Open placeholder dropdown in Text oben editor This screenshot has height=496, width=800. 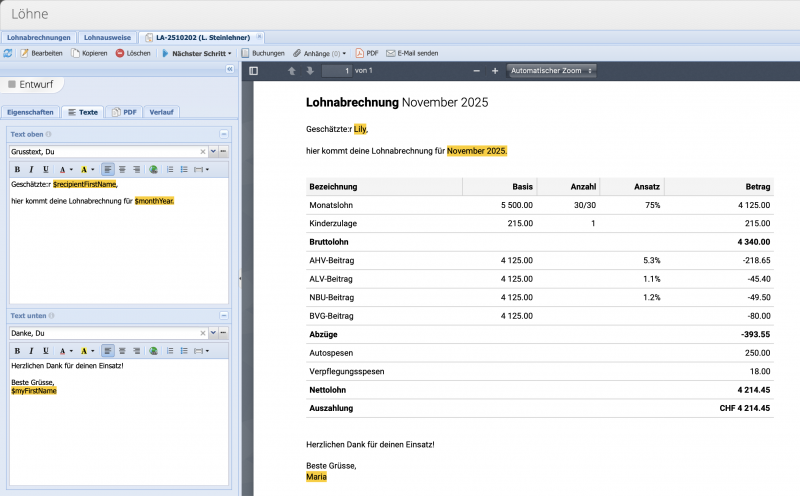click(202, 169)
